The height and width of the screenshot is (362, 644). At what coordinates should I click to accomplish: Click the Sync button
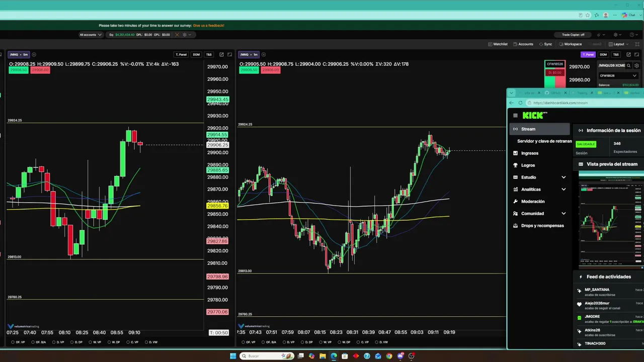[x=545, y=44]
